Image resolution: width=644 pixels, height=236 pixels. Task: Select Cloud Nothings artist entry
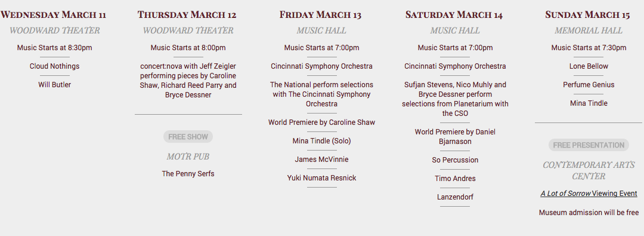pyautogui.click(x=55, y=66)
